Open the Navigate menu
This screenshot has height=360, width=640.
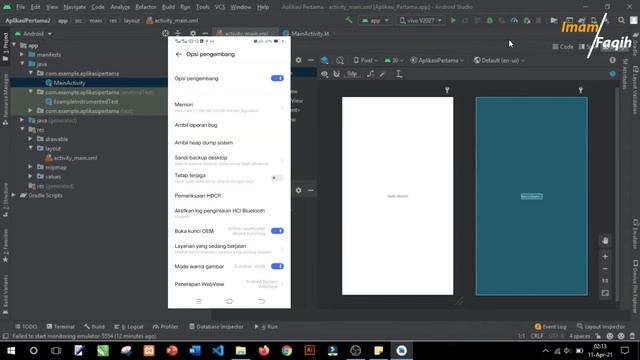pyautogui.click(x=75, y=7)
